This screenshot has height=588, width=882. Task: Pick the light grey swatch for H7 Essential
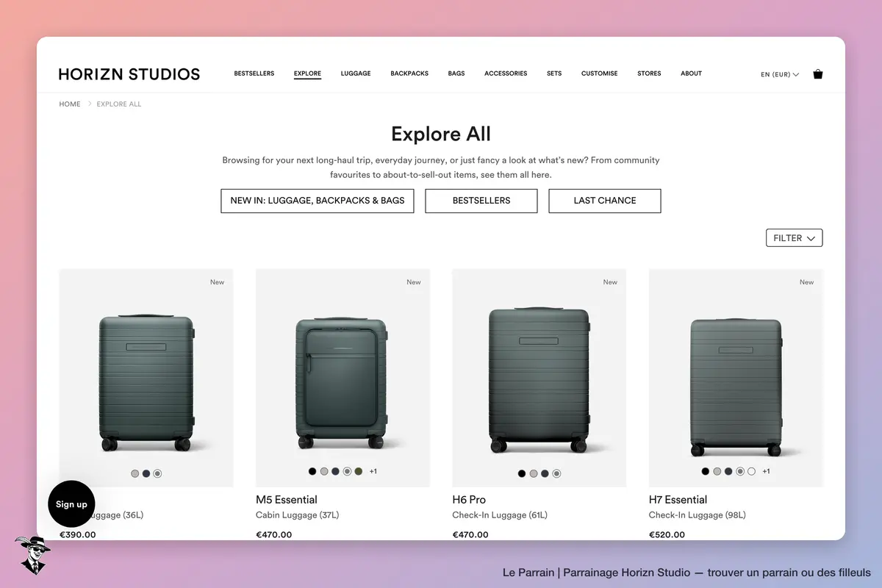coord(717,471)
